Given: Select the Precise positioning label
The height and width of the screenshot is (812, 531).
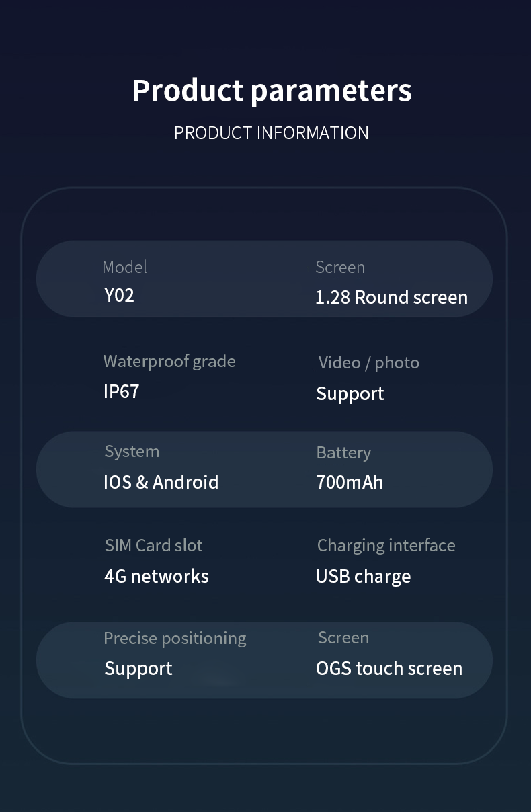Looking at the screenshot, I should pyautogui.click(x=175, y=639).
